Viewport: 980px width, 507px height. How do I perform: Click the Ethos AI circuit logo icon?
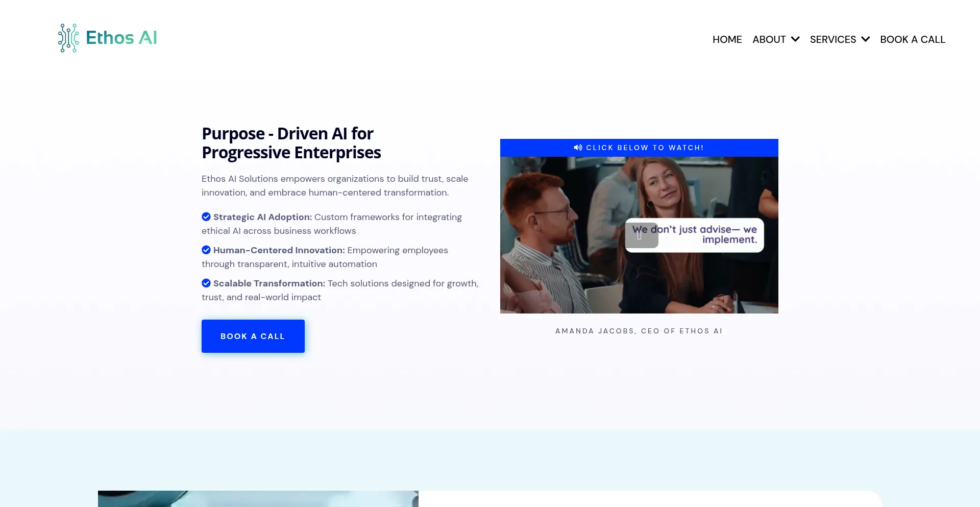pos(68,38)
